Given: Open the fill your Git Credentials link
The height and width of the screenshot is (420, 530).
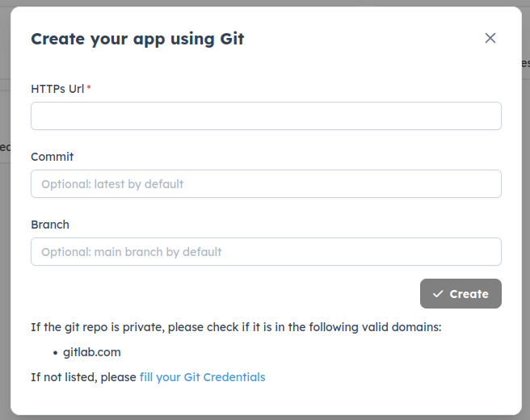Looking at the screenshot, I should coord(202,377).
